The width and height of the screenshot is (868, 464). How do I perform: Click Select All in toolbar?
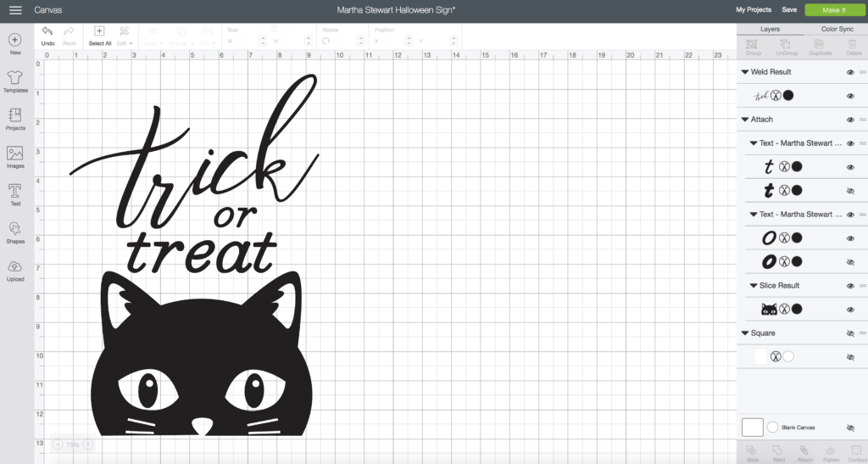point(100,36)
